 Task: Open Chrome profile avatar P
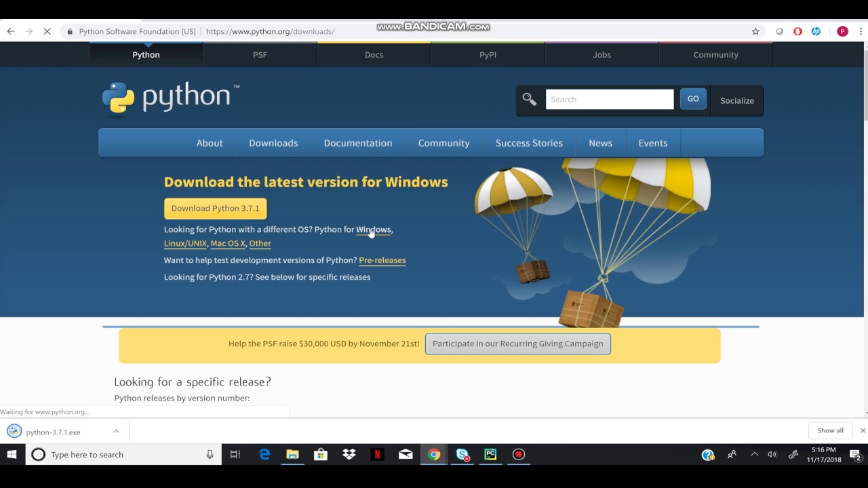842,31
